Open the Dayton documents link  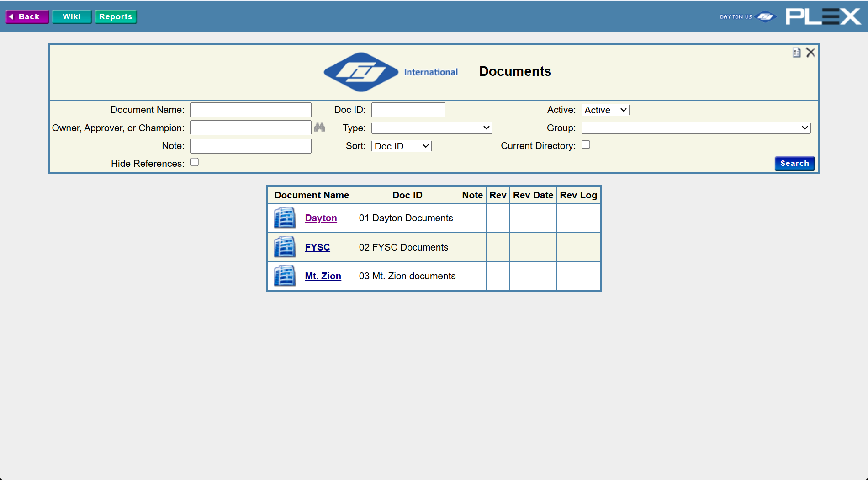(321, 218)
